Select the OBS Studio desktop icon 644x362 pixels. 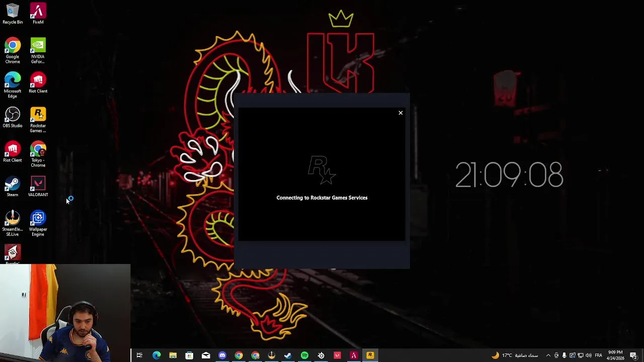click(x=13, y=118)
